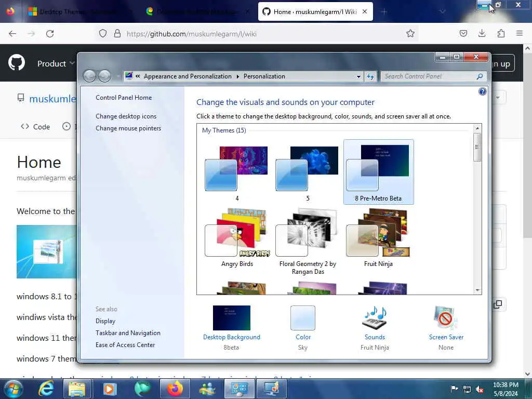The width and height of the screenshot is (532, 399).
Task: Open a new Firefox tab
Action: click(384, 11)
